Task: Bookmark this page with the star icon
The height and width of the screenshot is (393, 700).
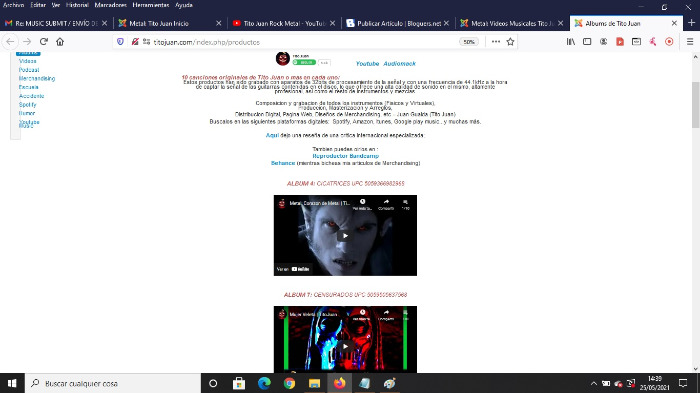Action: point(510,42)
